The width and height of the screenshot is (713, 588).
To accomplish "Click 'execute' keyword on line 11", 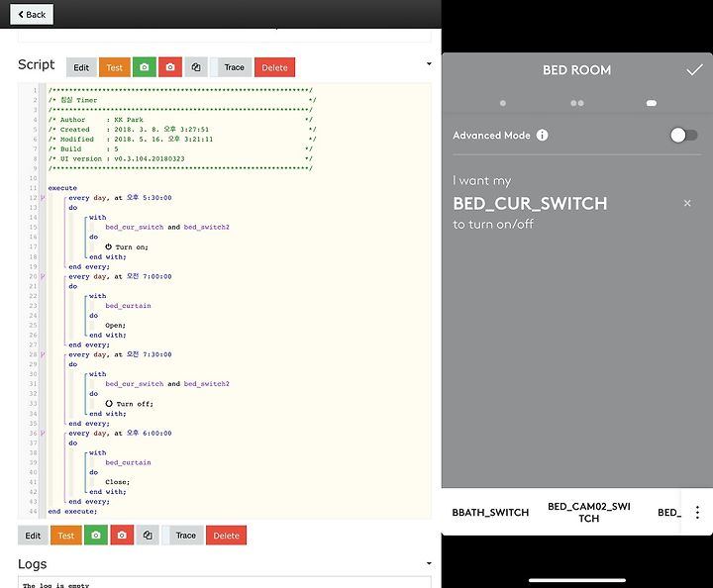I will pos(62,188).
